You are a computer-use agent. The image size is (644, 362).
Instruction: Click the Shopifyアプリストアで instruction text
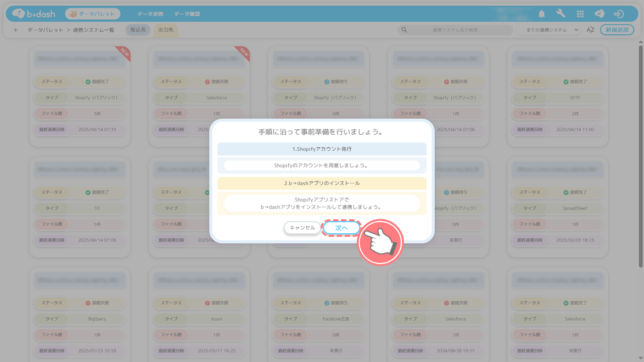coord(322,200)
